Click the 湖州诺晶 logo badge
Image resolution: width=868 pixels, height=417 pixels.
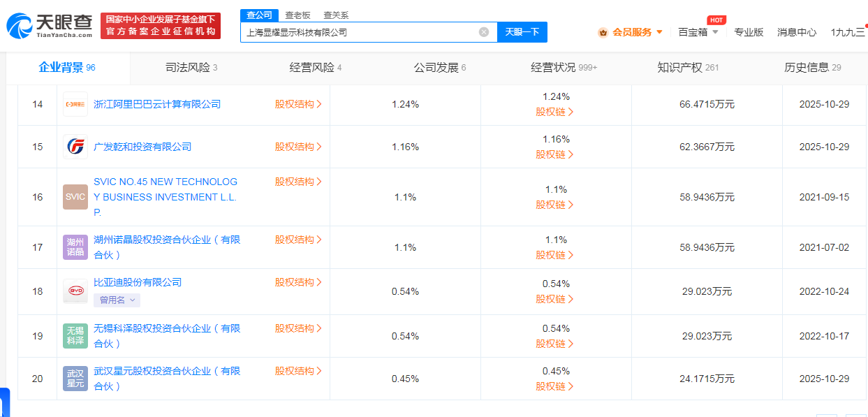click(75, 247)
